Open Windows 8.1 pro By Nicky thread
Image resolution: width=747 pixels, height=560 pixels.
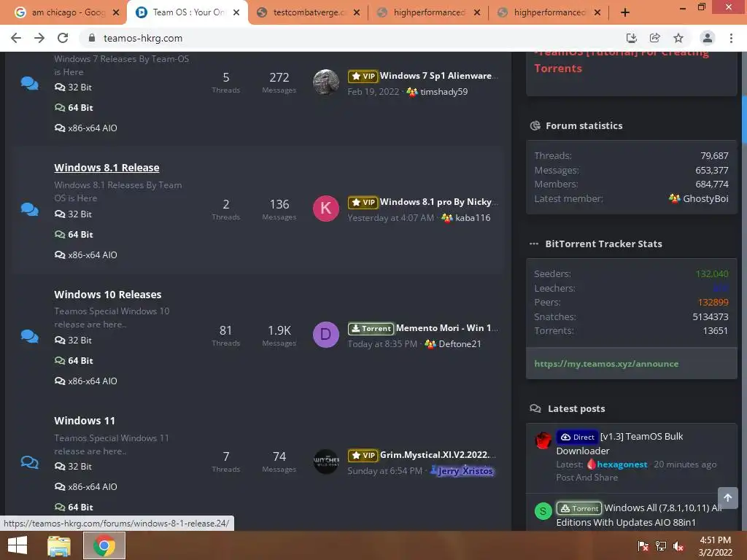(x=438, y=202)
